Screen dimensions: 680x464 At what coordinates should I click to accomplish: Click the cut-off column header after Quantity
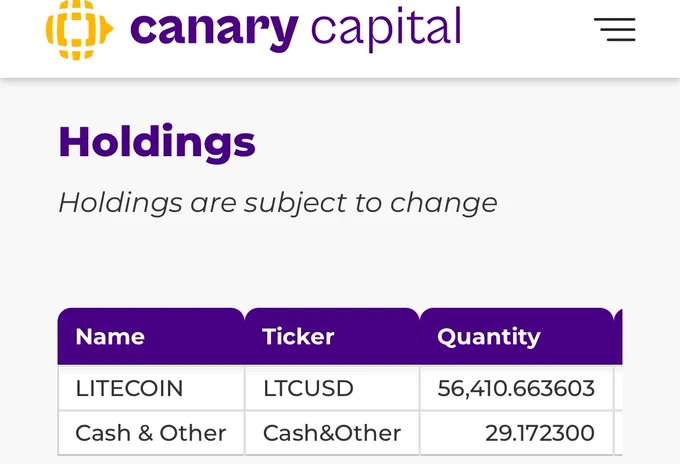tap(618, 337)
